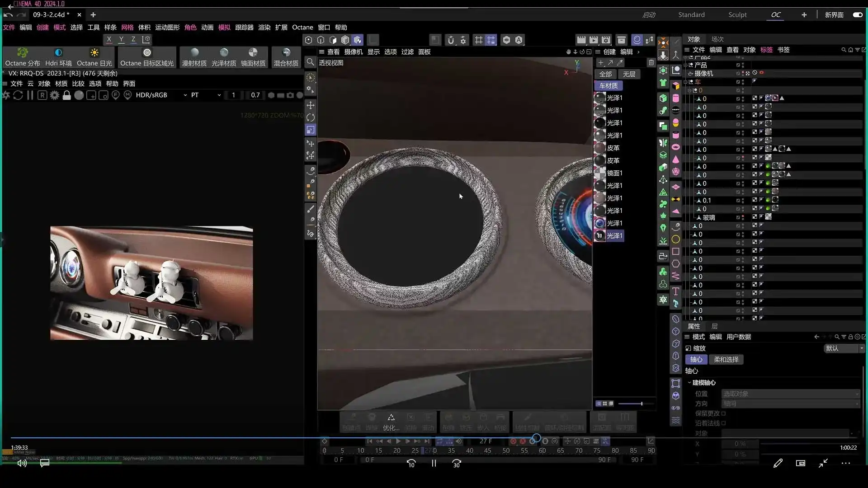
Task: Collapse the 建模轴心 section
Action: [x=689, y=383]
